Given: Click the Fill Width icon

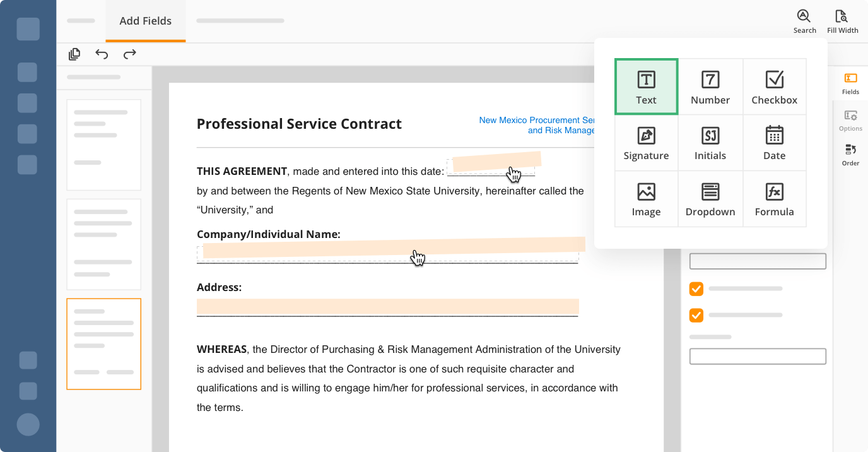Looking at the screenshot, I should click(842, 21).
